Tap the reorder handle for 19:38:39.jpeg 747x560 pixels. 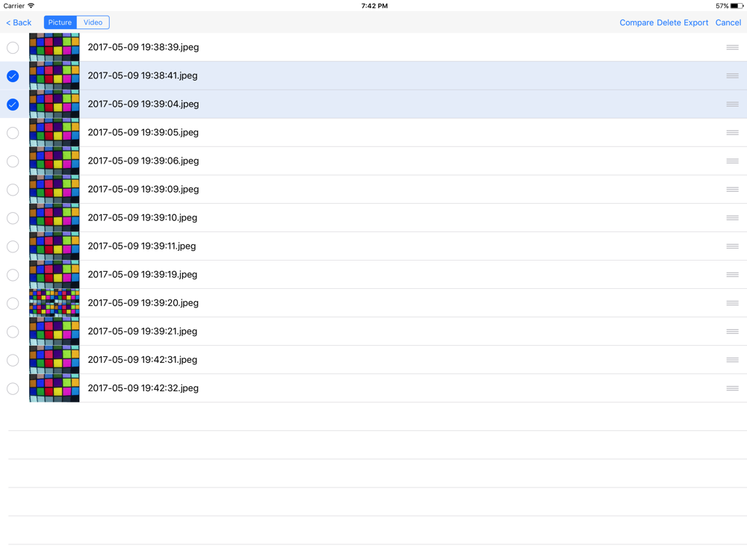[732, 47]
